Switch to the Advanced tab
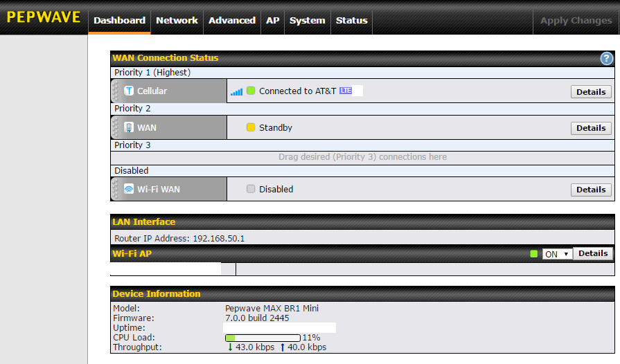The image size is (620, 364). [232, 20]
